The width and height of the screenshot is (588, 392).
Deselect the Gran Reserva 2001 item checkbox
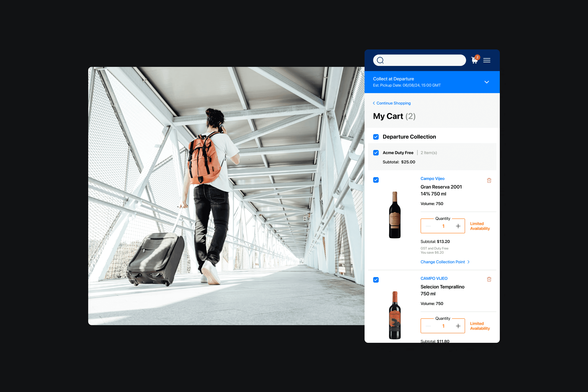[376, 180]
